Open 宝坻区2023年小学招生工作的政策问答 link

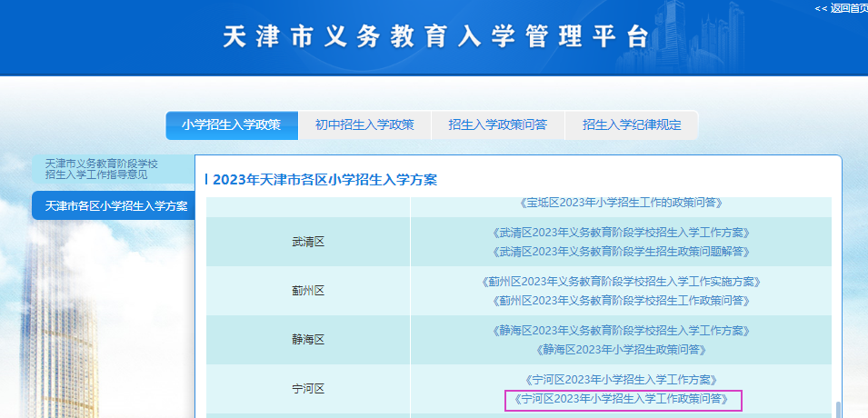point(621,202)
